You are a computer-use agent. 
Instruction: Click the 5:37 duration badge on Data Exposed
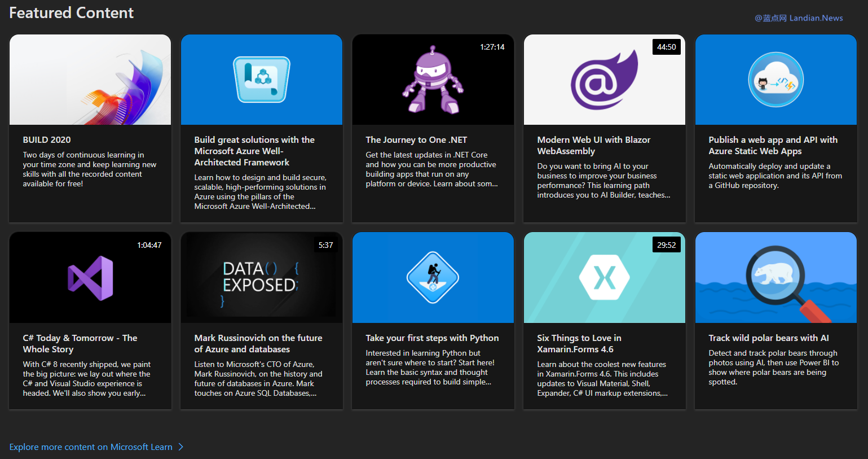click(x=325, y=245)
